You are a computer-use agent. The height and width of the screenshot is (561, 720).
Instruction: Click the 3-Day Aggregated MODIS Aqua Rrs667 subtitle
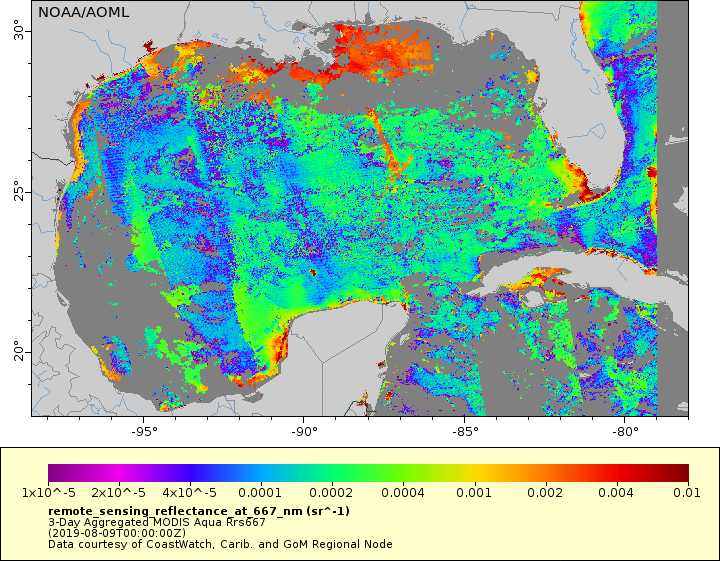click(157, 522)
